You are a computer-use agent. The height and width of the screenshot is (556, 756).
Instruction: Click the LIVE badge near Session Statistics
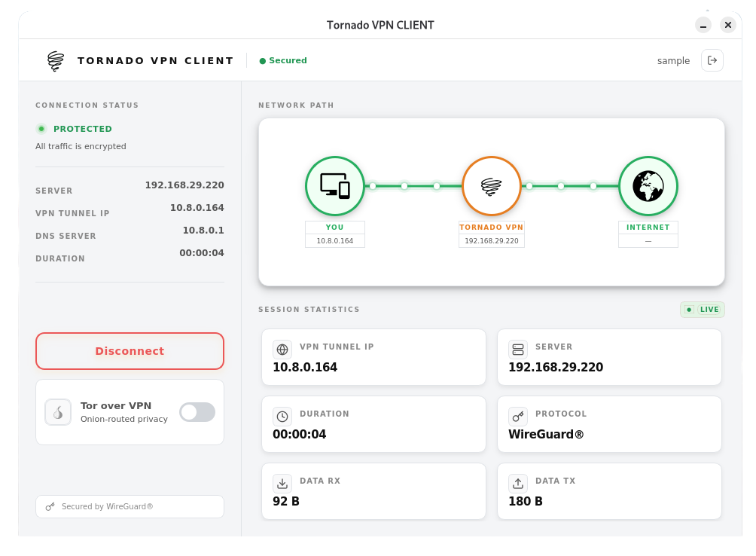[x=702, y=309]
